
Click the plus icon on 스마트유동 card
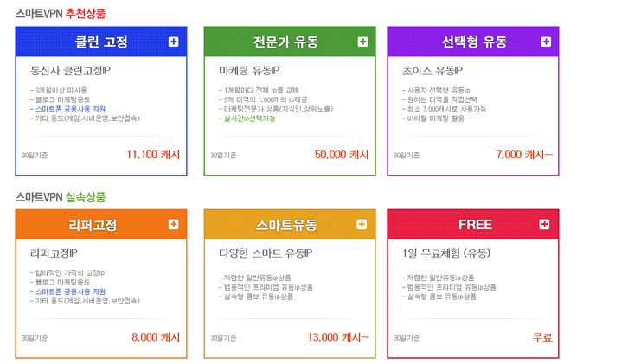[x=362, y=225]
